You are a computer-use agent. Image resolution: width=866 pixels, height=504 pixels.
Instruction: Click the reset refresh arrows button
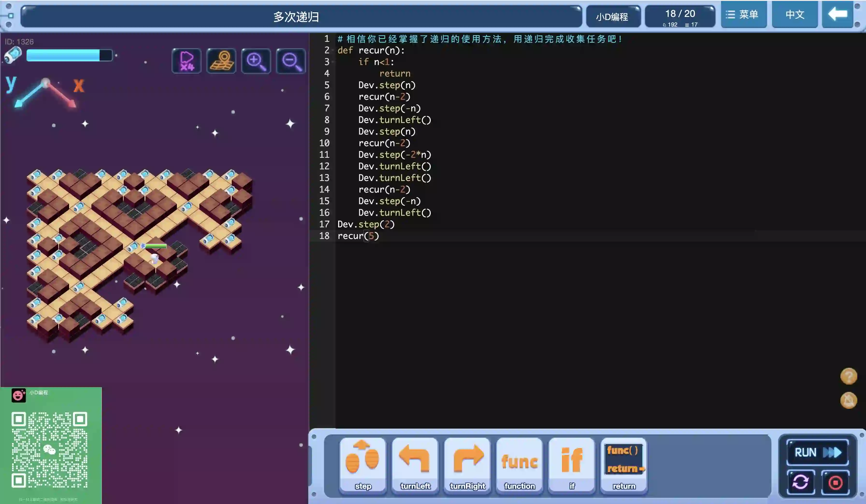[x=801, y=482]
